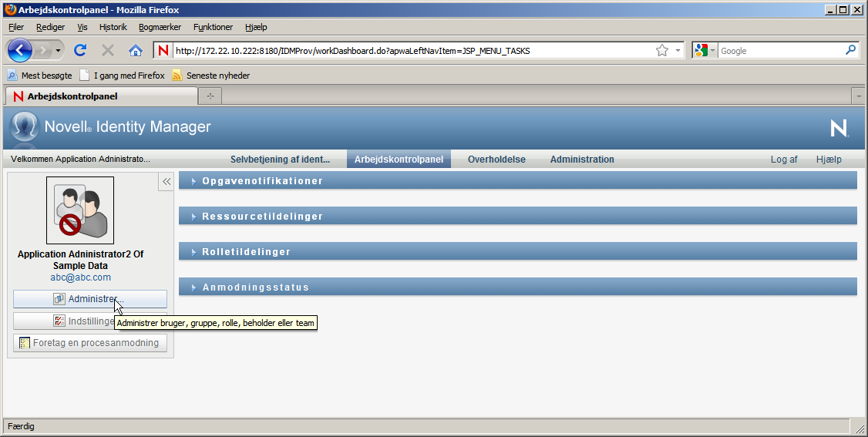Select the Arbejdskontrolpanel navigation tab
Image resolution: width=868 pixels, height=437 pixels.
[x=399, y=160]
